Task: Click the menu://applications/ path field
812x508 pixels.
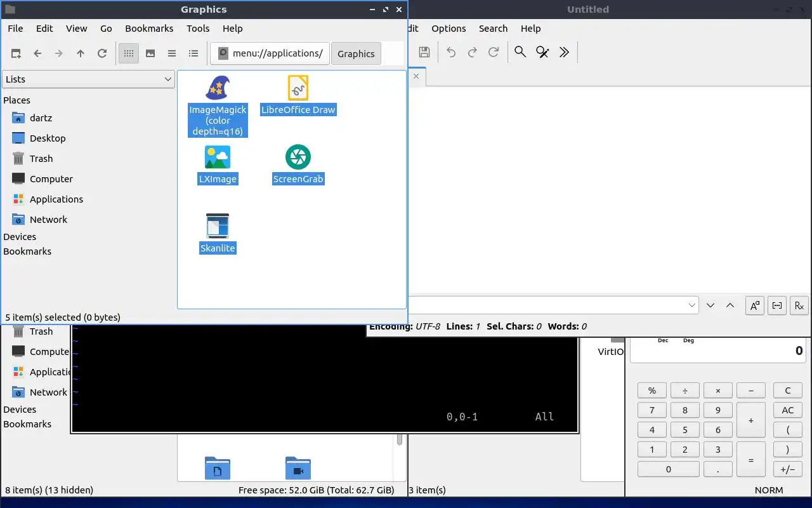Action: 270,53
